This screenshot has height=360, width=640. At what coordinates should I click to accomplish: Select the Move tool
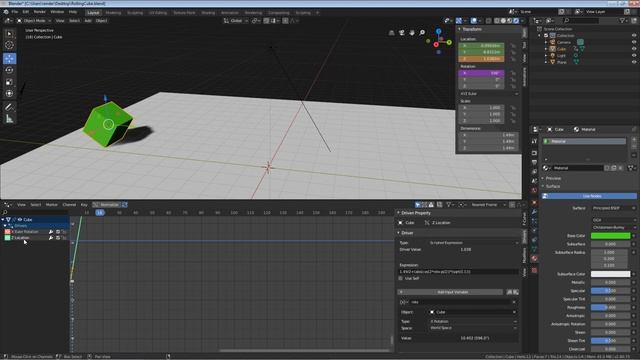pos(9,59)
